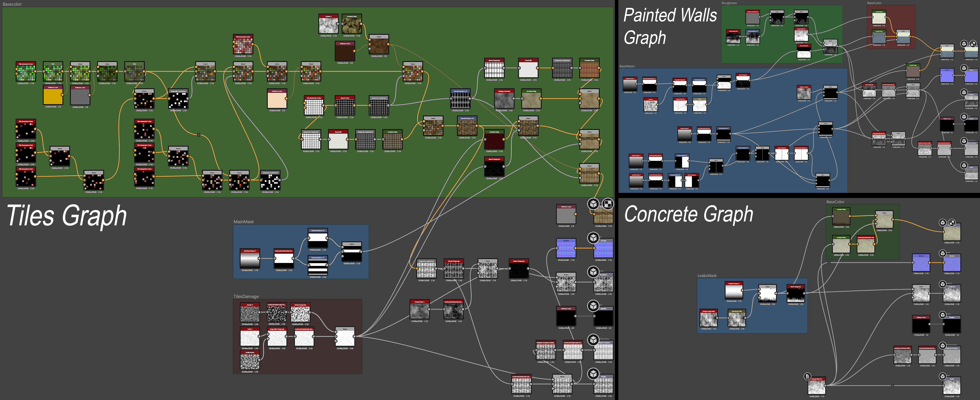Image resolution: width=980 pixels, height=400 pixels.
Task: Click the 'MainMask' frame title
Action: point(244,222)
